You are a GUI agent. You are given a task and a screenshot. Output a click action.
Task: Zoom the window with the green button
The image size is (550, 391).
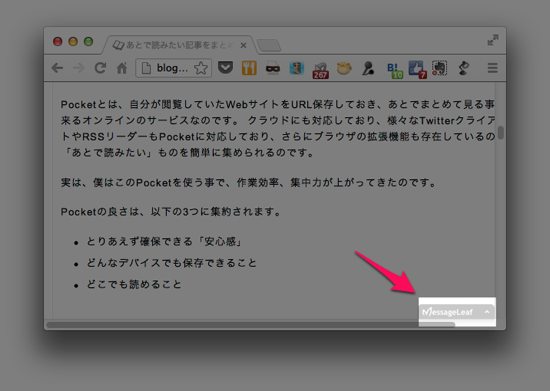tap(88, 42)
